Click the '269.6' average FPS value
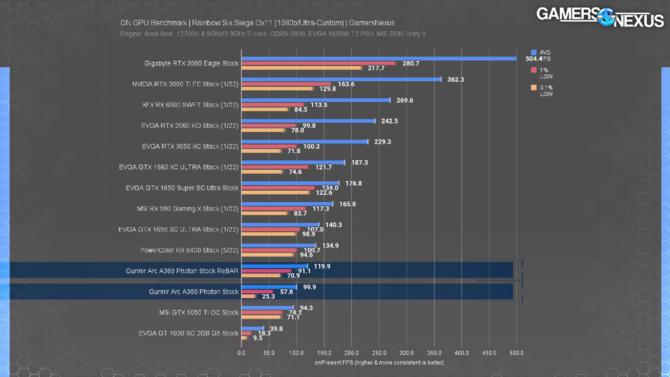Image resolution: width=670 pixels, height=377 pixels. [405, 100]
